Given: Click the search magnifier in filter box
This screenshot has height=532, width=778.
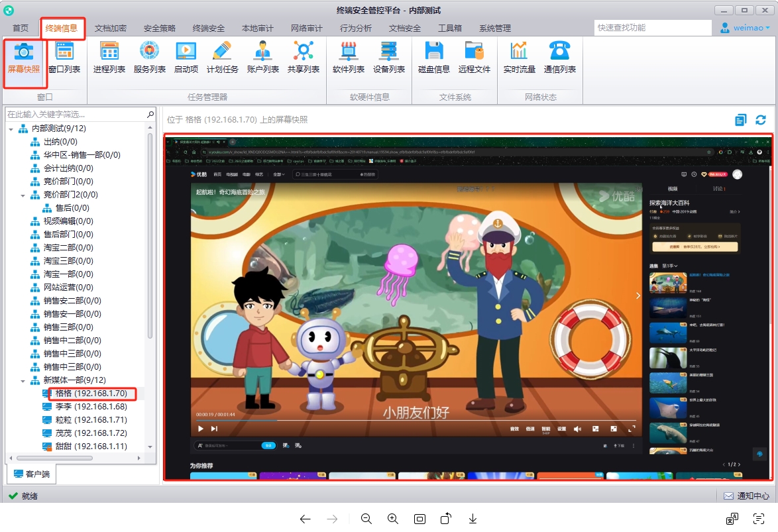Looking at the screenshot, I should coord(150,114).
